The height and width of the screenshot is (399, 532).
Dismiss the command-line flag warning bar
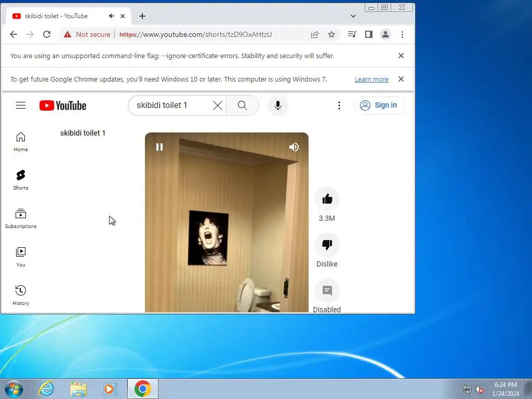(401, 56)
